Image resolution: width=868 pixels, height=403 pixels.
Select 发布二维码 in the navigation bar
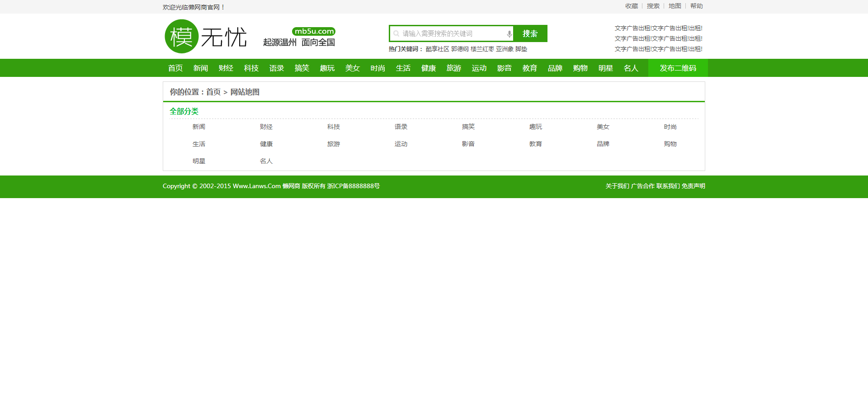pos(678,68)
